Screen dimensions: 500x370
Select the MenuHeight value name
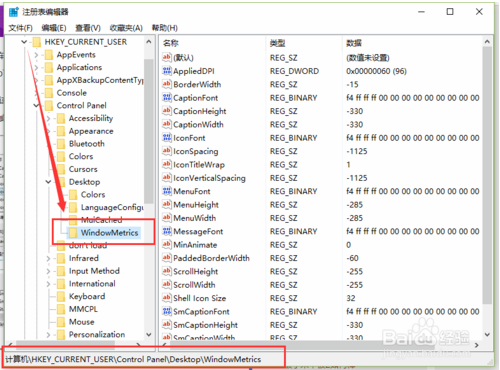click(196, 205)
